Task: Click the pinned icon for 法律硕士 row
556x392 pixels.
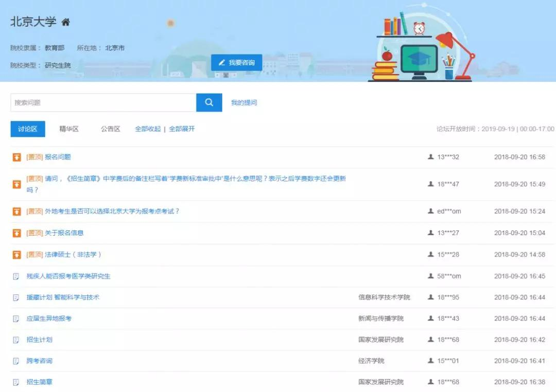Action: [16, 255]
